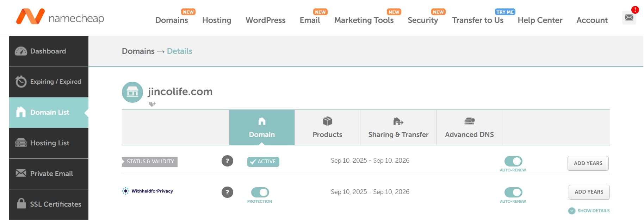This screenshot has width=644, height=220.
Task: Go to Dashboard in the sidebar
Action: tap(49, 51)
